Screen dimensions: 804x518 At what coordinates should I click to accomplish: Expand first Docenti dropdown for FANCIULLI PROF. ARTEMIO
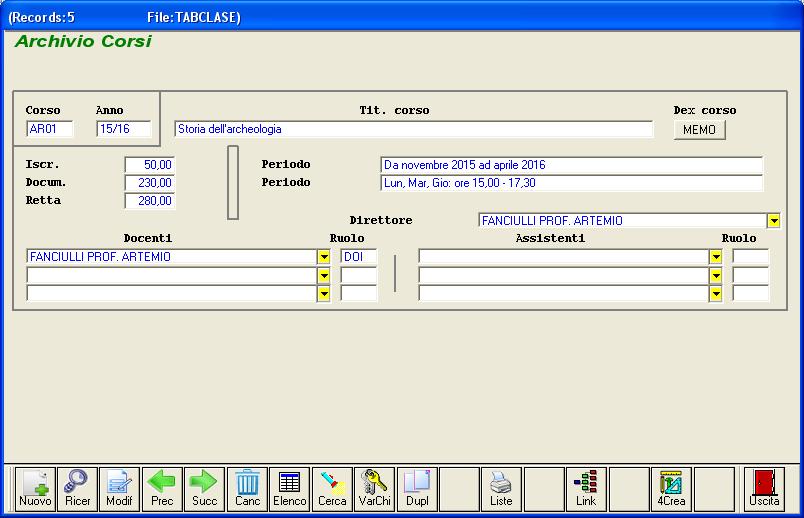[324, 256]
